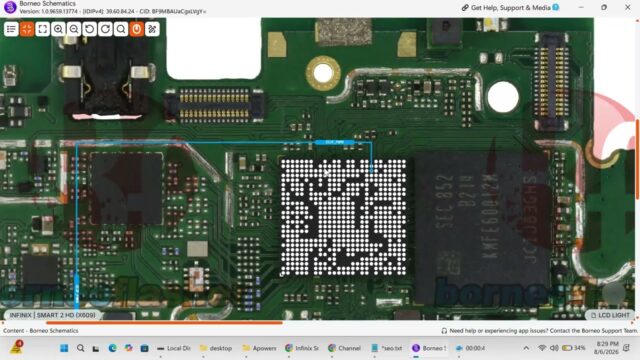The width and height of the screenshot is (640, 360).
Task: Switch to the Channel Chrome taskbar window
Action: coord(345,348)
